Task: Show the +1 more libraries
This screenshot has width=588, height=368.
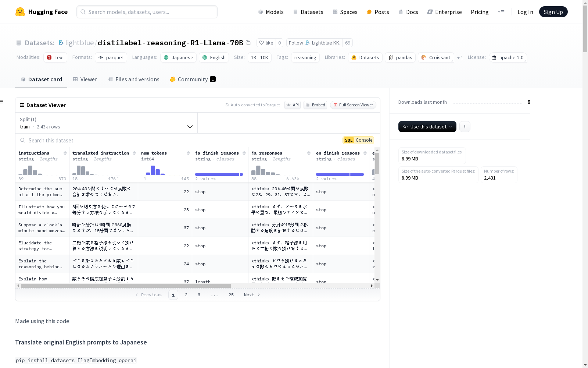Action: coord(460,57)
